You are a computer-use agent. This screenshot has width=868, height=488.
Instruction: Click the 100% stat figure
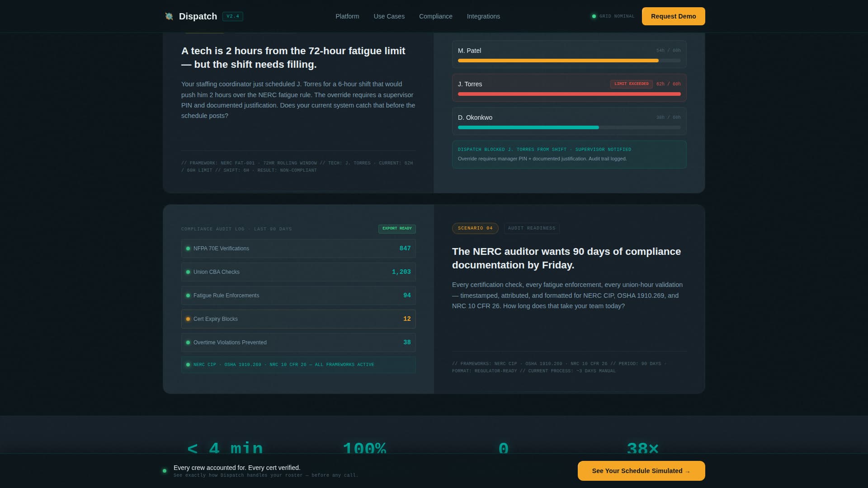pos(364,448)
